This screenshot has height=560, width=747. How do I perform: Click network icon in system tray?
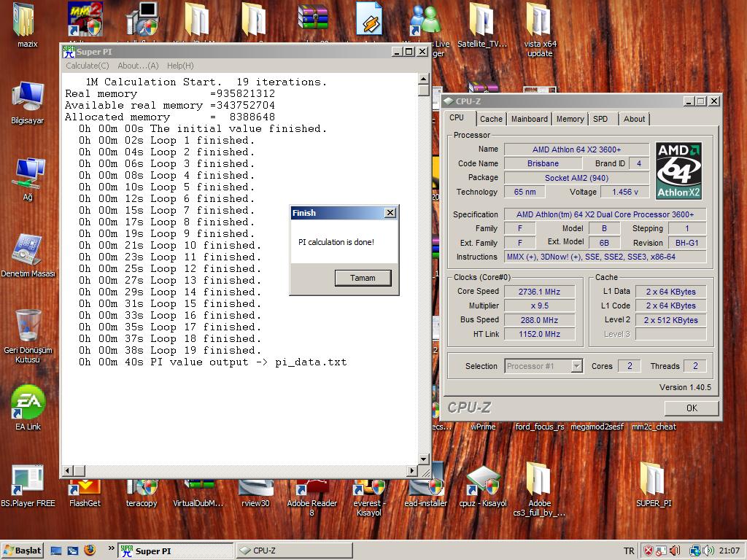695,551
